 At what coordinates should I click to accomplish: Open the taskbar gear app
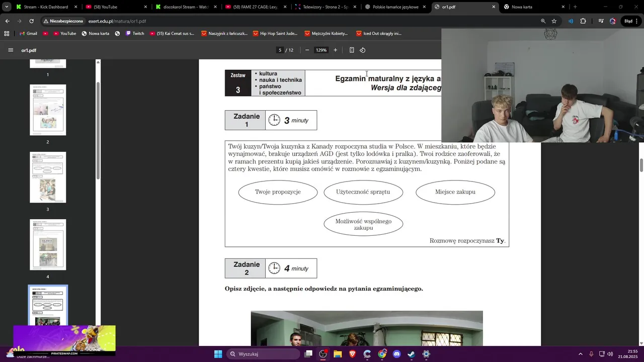coord(426,354)
